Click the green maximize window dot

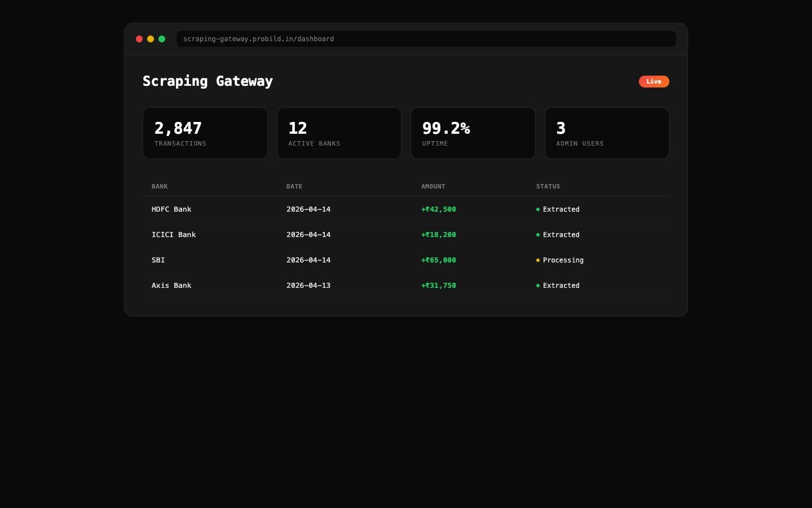click(162, 39)
